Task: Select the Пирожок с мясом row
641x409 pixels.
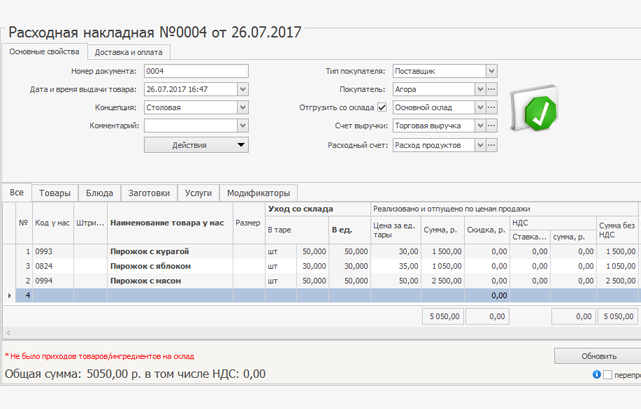Action: [321, 281]
